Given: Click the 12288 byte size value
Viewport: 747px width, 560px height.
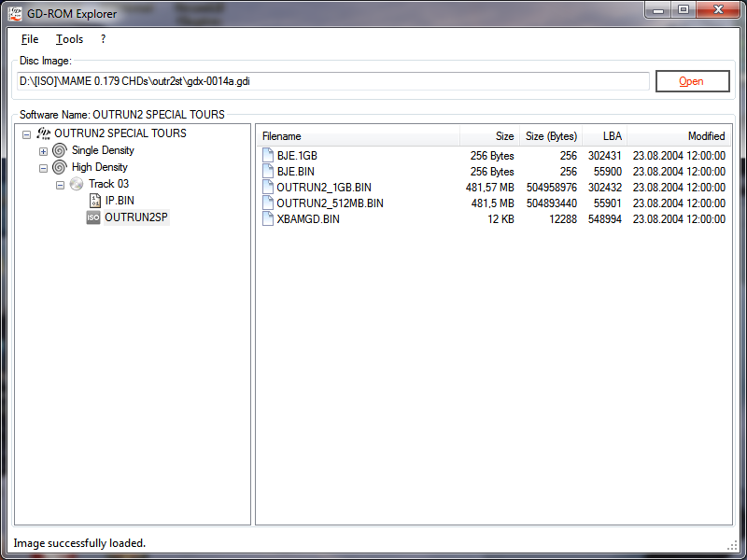Looking at the screenshot, I should click(x=563, y=219).
